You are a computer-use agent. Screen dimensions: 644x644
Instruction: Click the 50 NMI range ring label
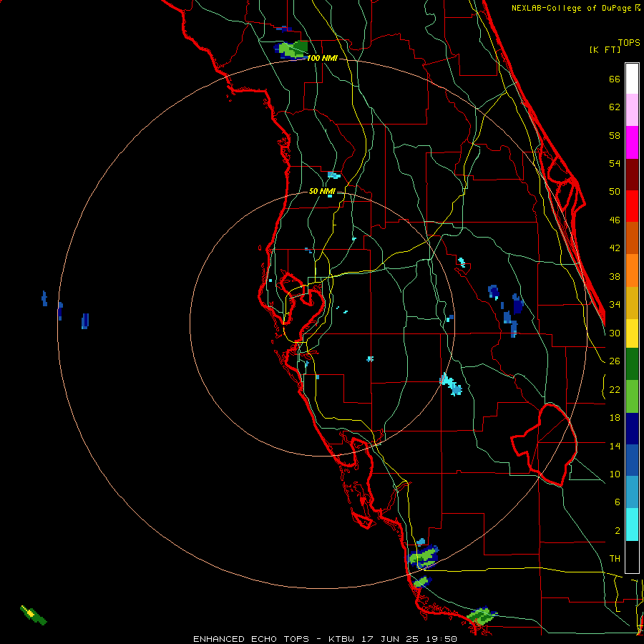[x=322, y=191]
